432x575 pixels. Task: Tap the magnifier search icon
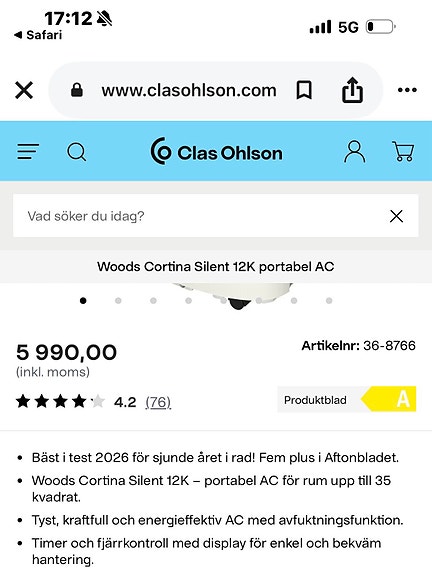77,152
